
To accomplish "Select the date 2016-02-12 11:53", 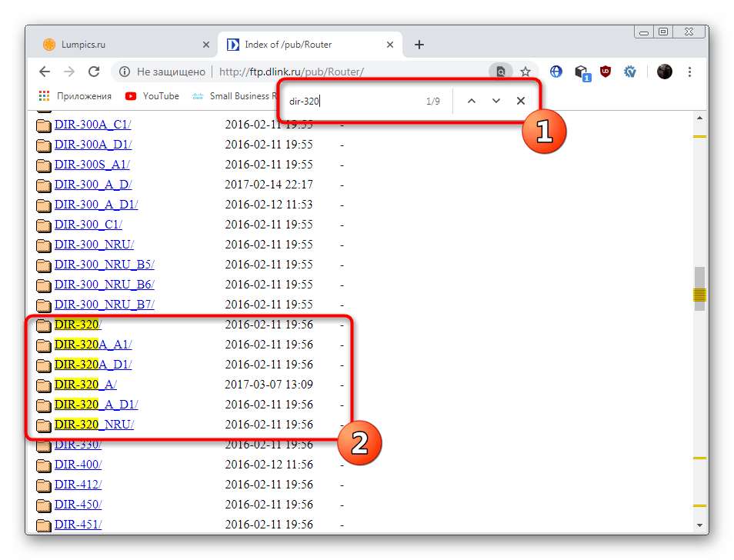I will tap(269, 205).
